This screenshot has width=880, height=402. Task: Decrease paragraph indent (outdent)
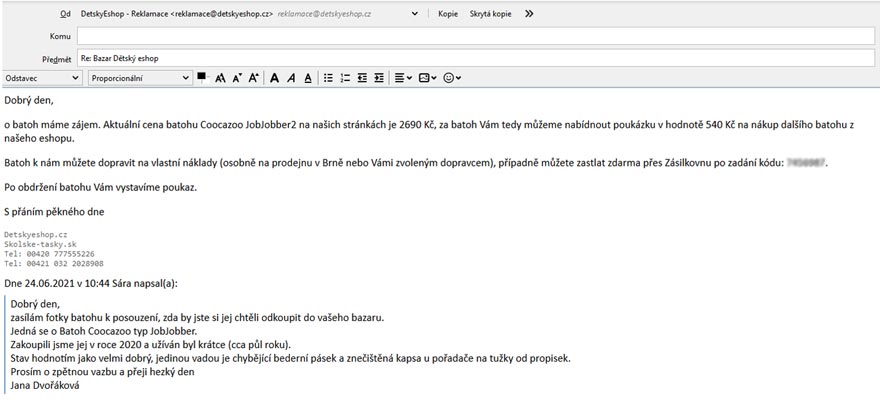[361, 77]
